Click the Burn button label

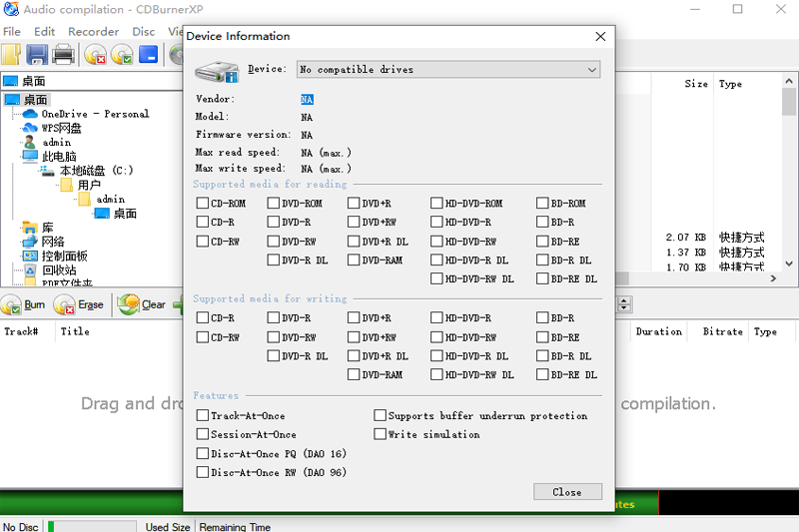pos(35,305)
